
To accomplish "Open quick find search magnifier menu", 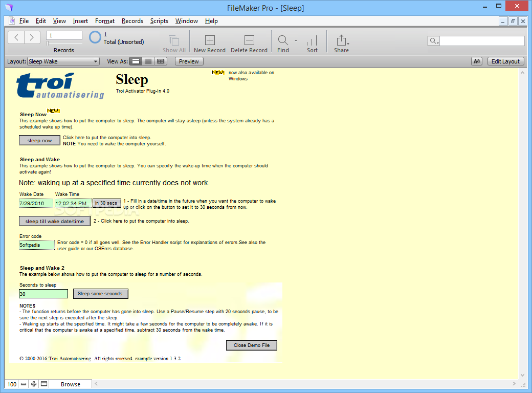I will 434,41.
